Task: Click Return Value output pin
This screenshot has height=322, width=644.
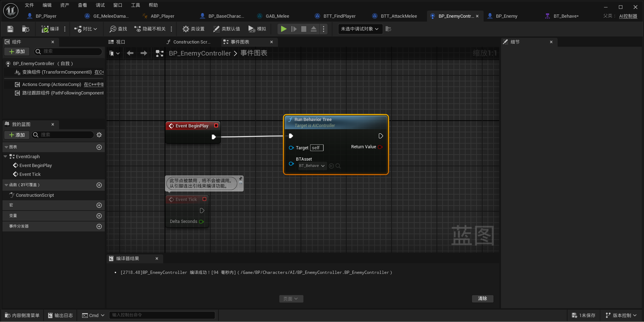Action: tap(380, 147)
